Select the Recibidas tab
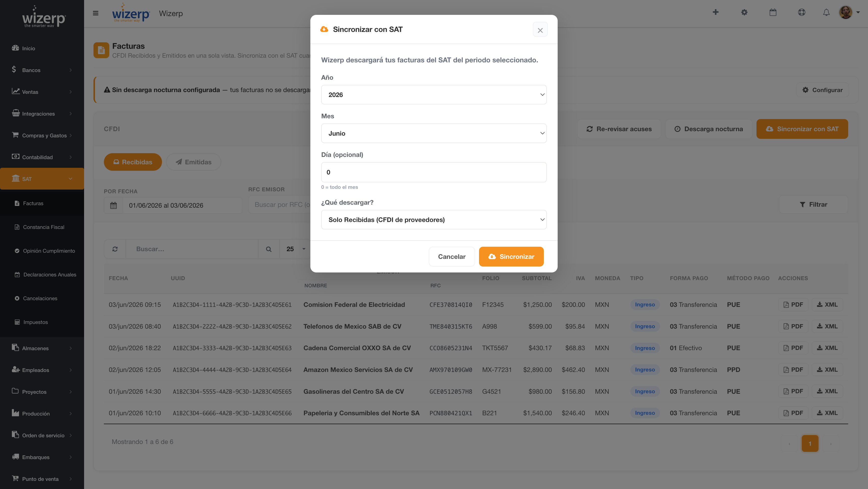The width and height of the screenshot is (868, 489). (x=133, y=162)
